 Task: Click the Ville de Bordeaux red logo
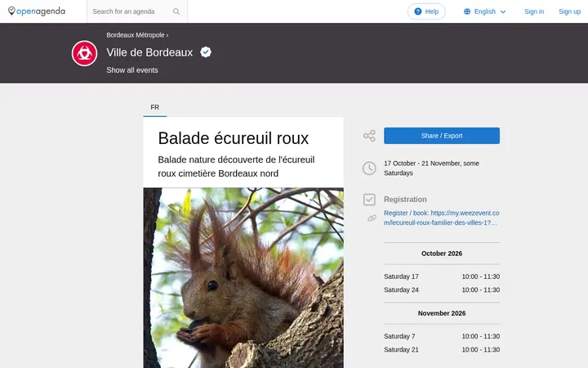84,53
